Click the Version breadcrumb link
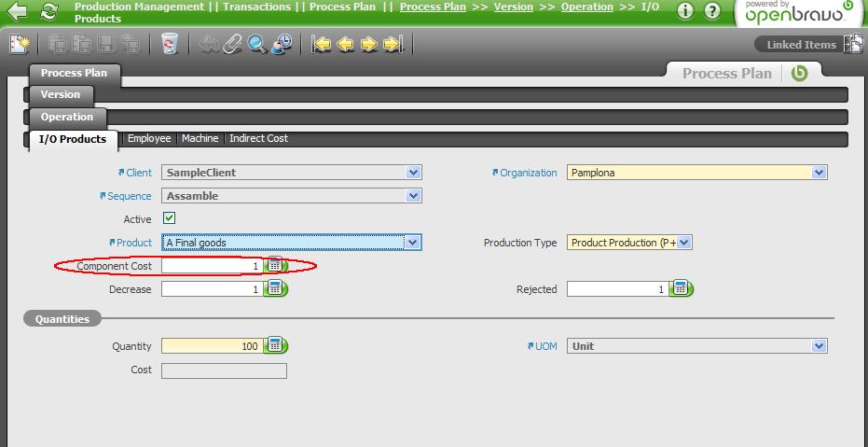 click(513, 7)
